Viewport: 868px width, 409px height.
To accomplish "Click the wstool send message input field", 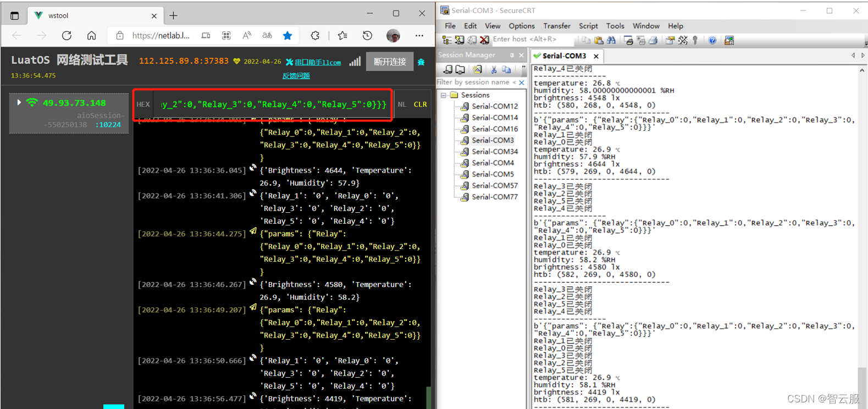I will (273, 104).
